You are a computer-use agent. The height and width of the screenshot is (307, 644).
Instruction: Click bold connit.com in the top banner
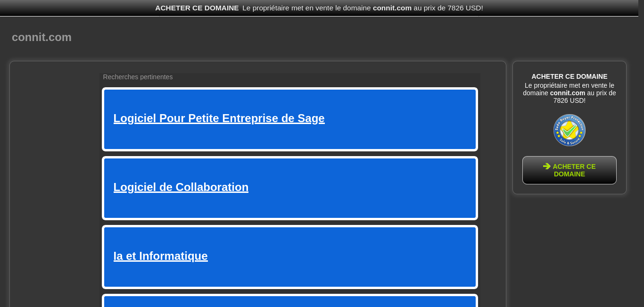[392, 8]
